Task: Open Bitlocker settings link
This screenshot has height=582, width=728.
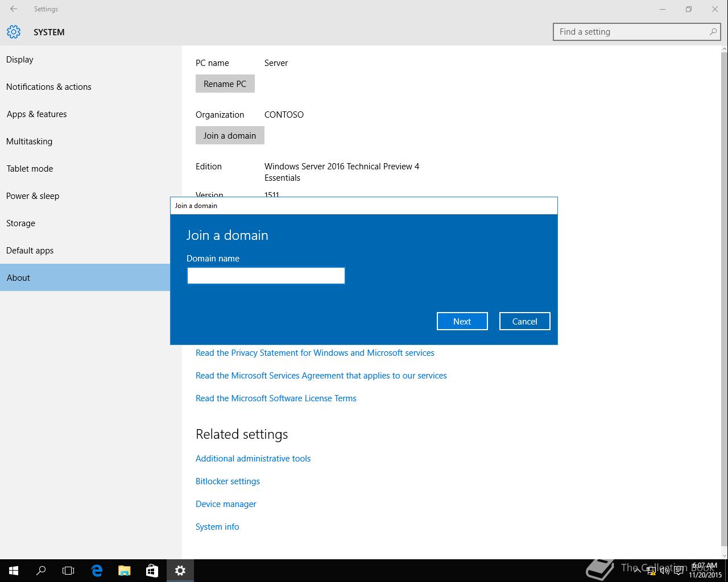Action: [227, 481]
